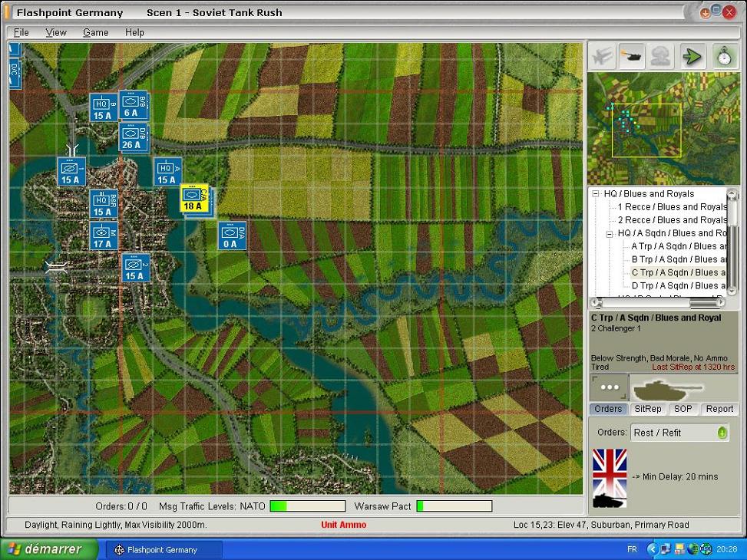The height and width of the screenshot is (560, 747).
Task: Click the unit size symbol with three dots
Action: (x=610, y=387)
